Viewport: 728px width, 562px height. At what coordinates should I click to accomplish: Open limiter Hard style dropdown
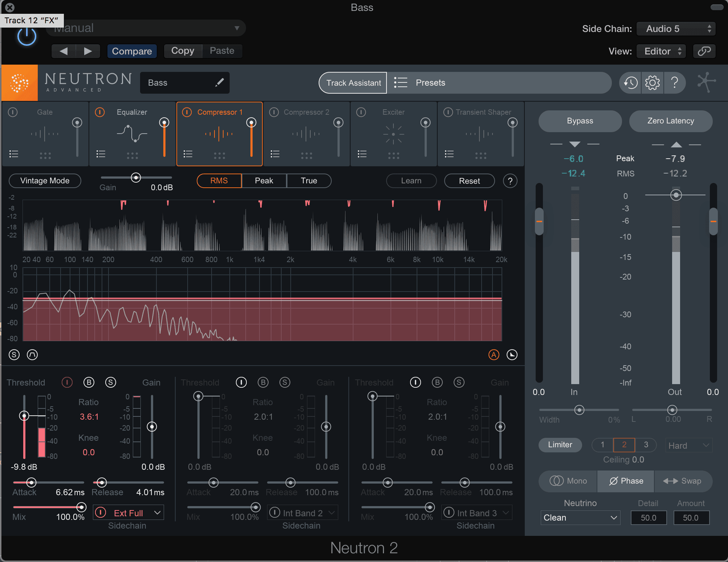tap(689, 445)
